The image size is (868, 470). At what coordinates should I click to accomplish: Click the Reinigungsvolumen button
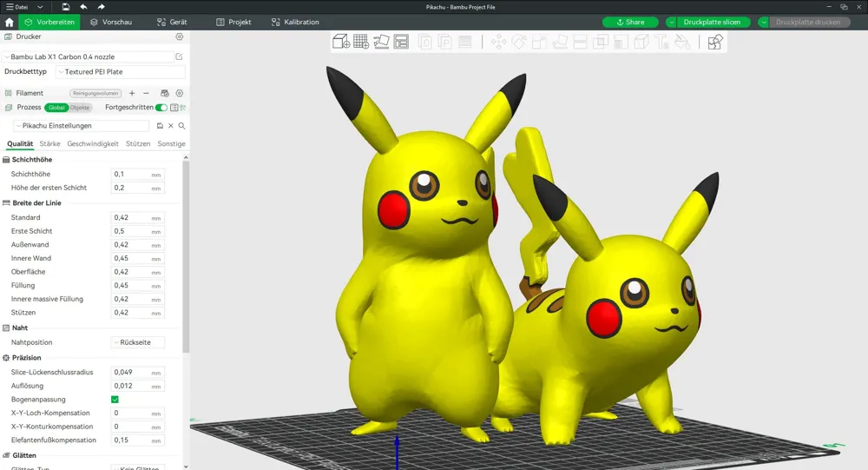tap(95, 93)
